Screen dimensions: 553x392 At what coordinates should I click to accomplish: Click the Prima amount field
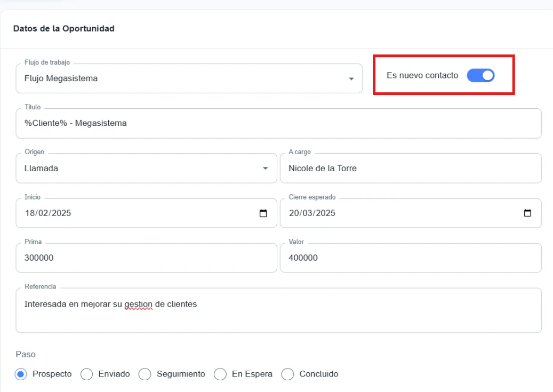click(146, 258)
